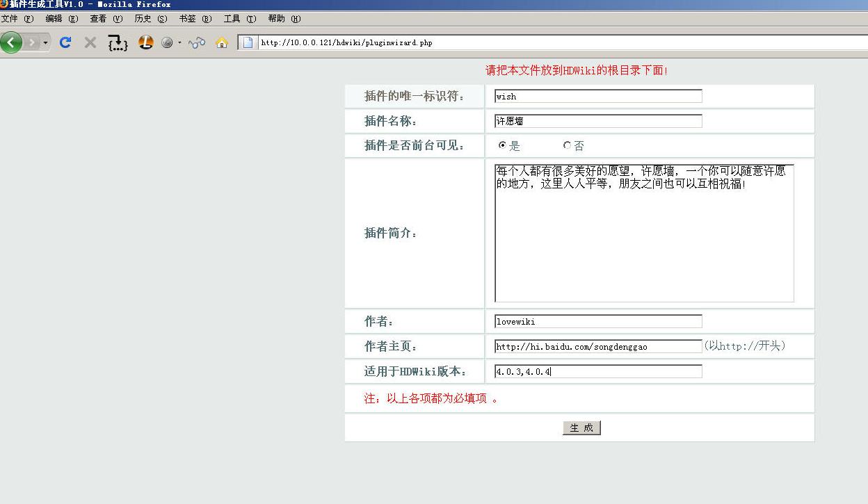868x504 pixels.
Task: Click the hint text (以http://开头)
Action: pyautogui.click(x=745, y=346)
